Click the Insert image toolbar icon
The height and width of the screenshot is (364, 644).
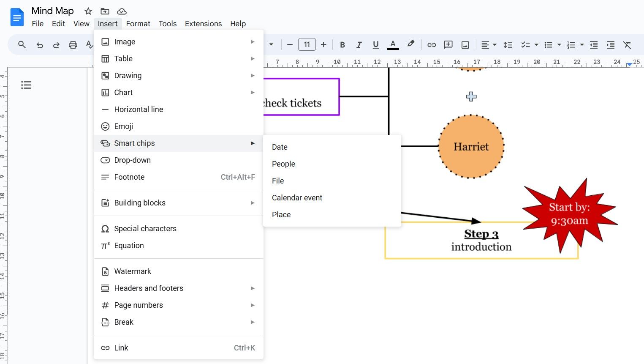(465, 44)
